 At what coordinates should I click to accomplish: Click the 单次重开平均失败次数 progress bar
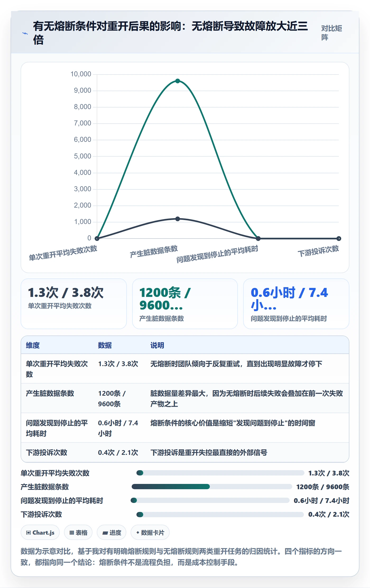click(220, 473)
